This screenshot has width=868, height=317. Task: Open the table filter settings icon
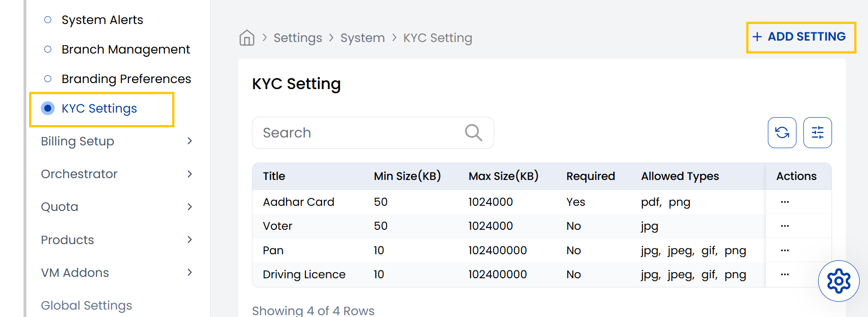pyautogui.click(x=818, y=133)
